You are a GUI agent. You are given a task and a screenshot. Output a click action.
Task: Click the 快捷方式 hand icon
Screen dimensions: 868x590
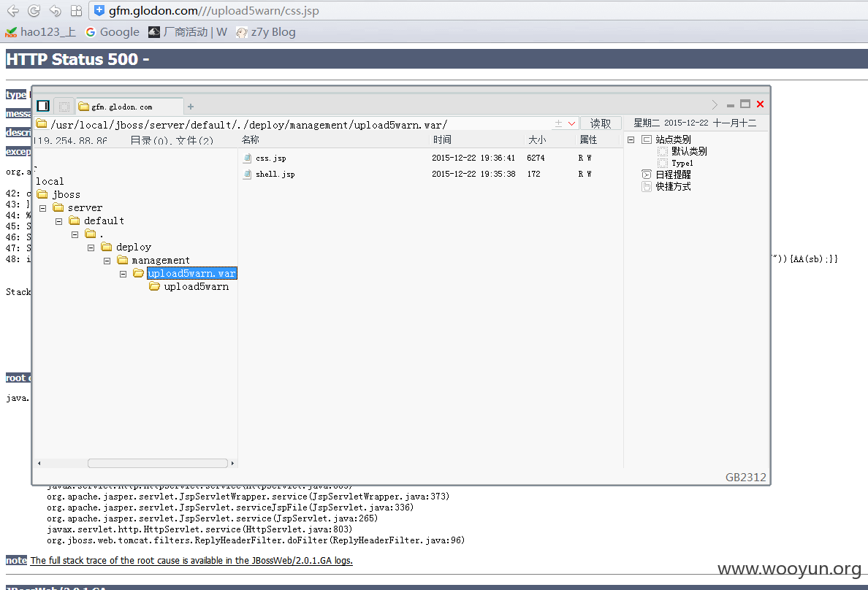(646, 187)
